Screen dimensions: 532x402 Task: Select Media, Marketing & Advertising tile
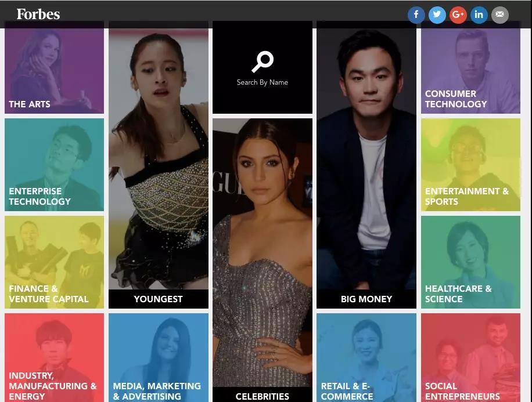(159, 357)
